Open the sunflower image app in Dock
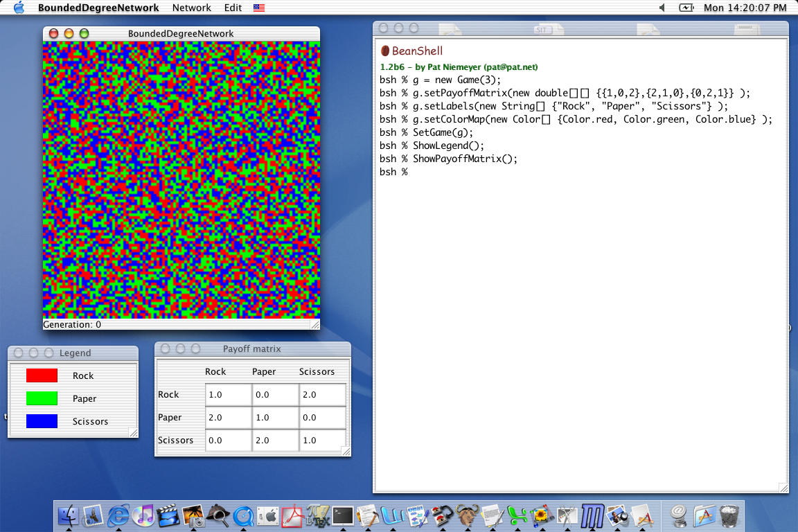 542,515
